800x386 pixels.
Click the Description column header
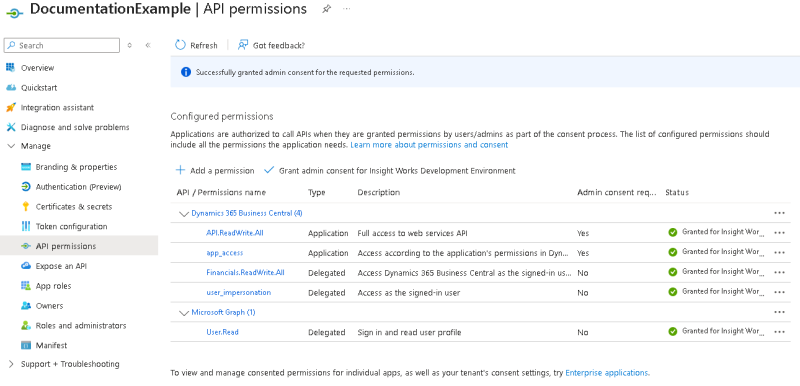click(379, 192)
